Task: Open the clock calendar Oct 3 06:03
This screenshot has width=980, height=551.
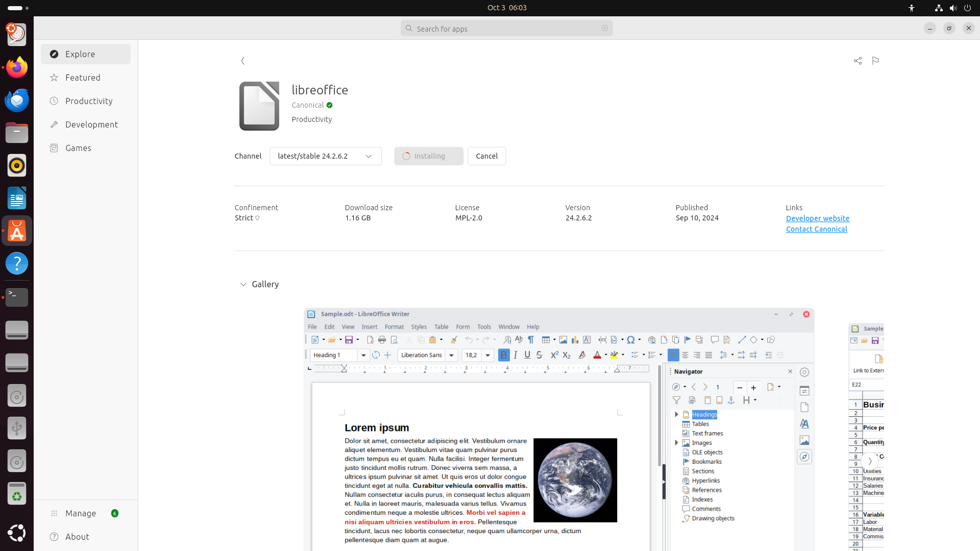Action: (x=507, y=8)
